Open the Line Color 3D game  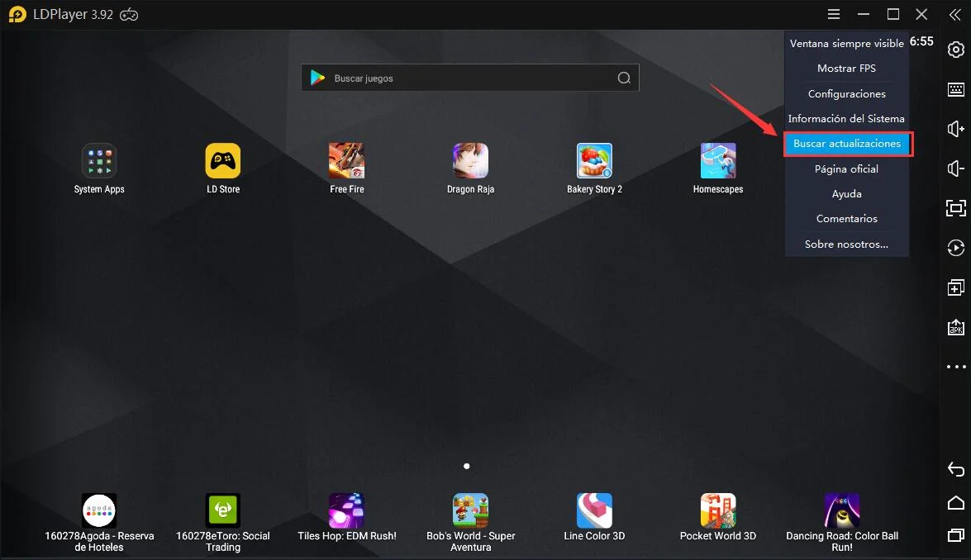click(594, 510)
